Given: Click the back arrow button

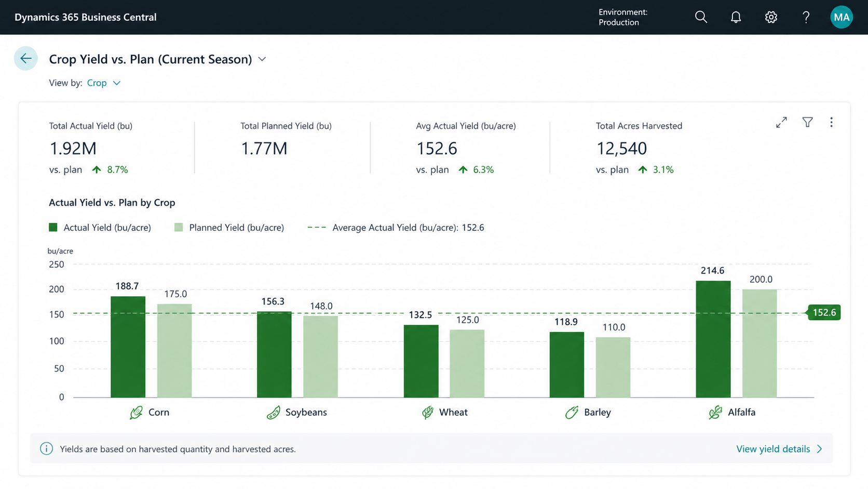Looking at the screenshot, I should coord(25,59).
